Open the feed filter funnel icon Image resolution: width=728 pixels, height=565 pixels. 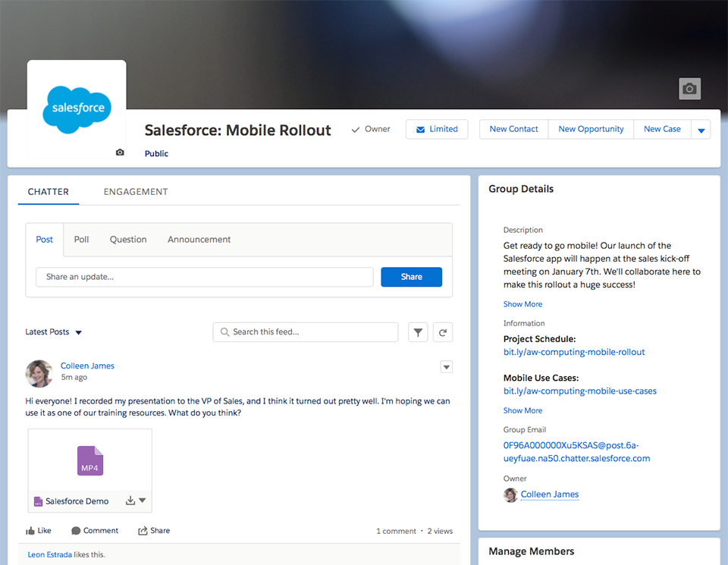coord(418,332)
